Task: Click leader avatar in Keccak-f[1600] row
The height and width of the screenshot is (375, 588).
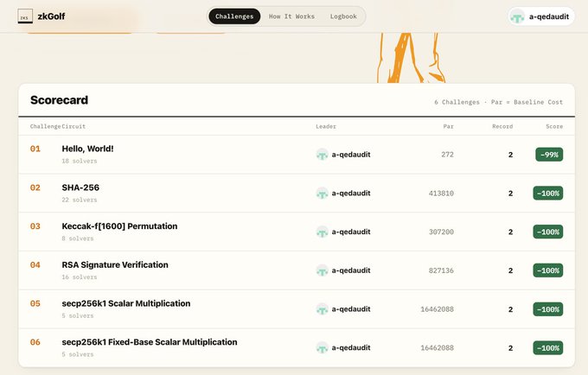Action: click(323, 232)
